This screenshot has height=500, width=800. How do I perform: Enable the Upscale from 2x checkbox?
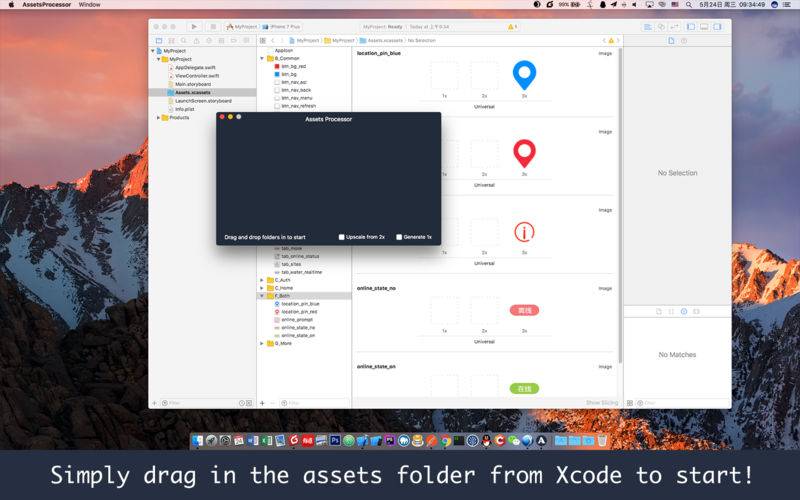[341, 237]
